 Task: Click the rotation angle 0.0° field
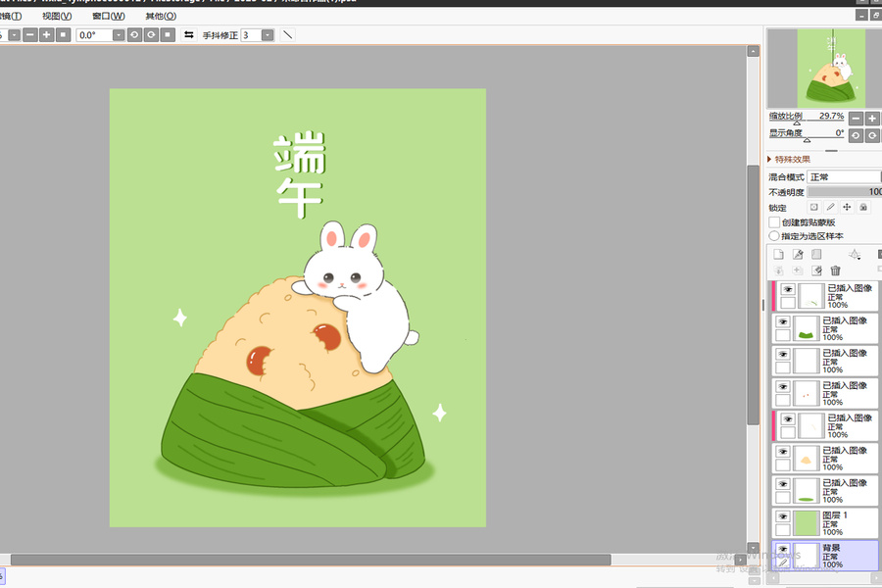tap(94, 35)
